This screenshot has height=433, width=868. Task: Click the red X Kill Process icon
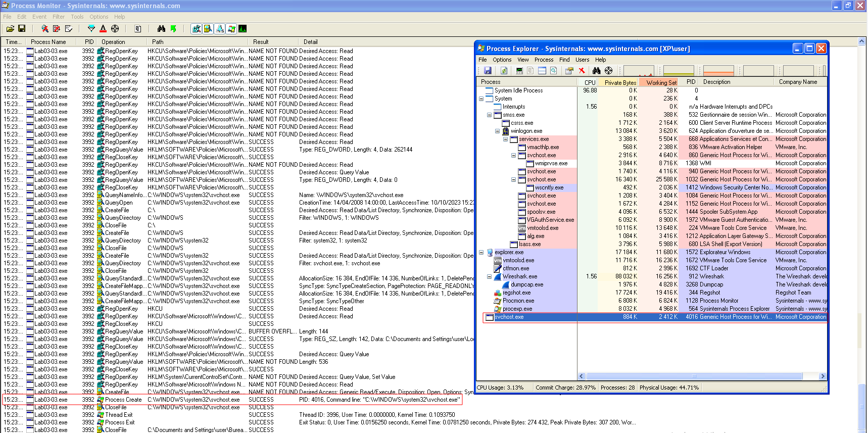[582, 71]
